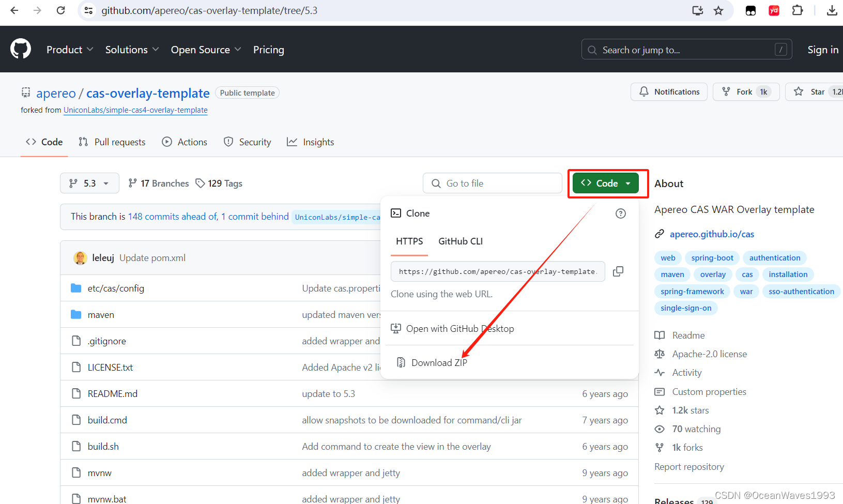The image size is (843, 504).
Task: Click Report repository link
Action: [x=689, y=467]
